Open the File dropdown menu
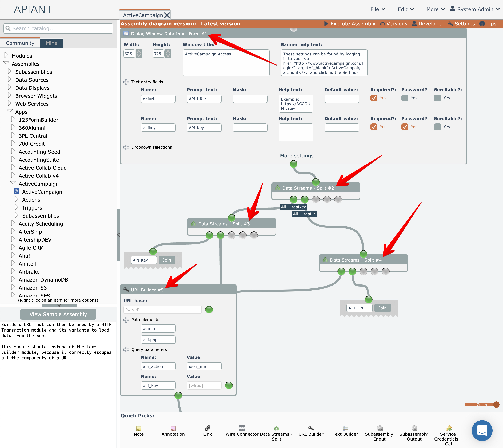 pyautogui.click(x=377, y=9)
